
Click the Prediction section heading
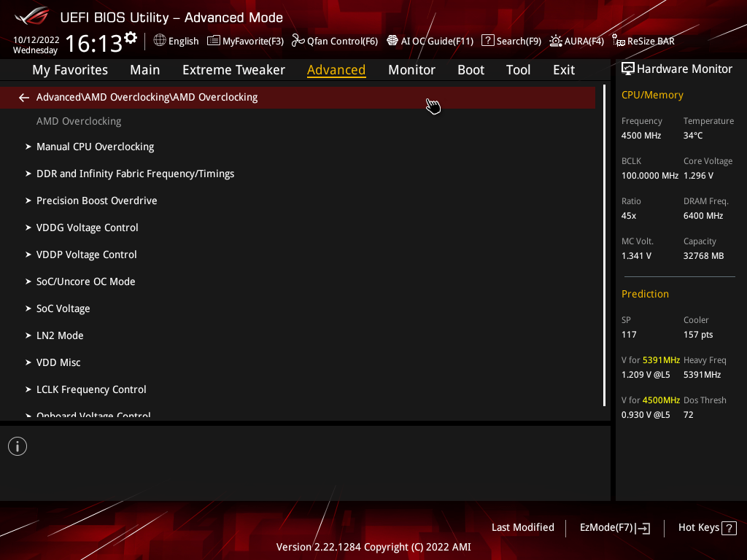point(645,294)
